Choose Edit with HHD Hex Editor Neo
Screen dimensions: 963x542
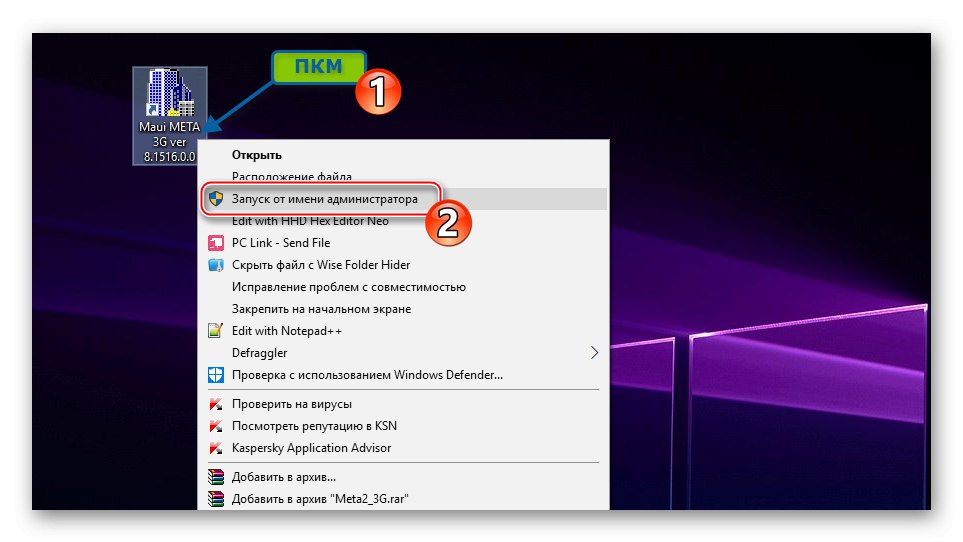tap(403, 221)
